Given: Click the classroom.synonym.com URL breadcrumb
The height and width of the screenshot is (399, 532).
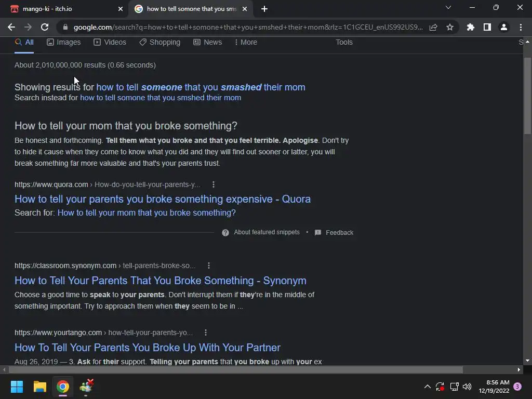Looking at the screenshot, I should [x=105, y=265].
